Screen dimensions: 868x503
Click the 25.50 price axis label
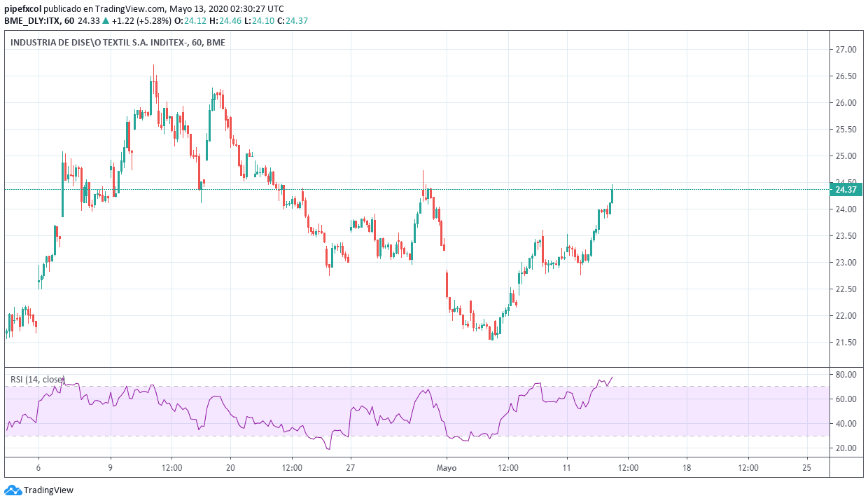pos(846,130)
